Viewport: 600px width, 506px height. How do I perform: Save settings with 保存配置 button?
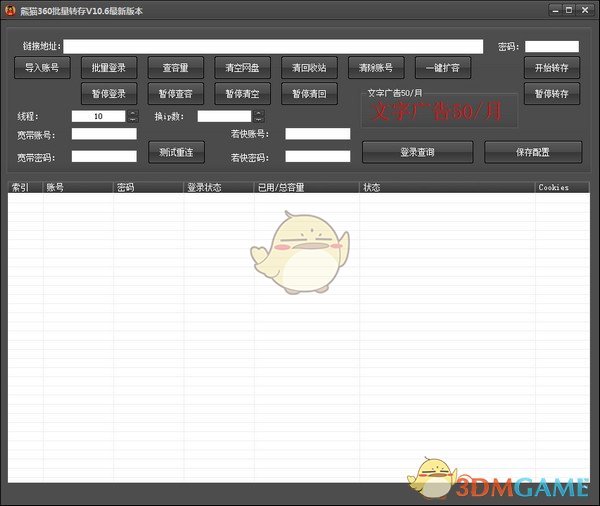(533, 152)
